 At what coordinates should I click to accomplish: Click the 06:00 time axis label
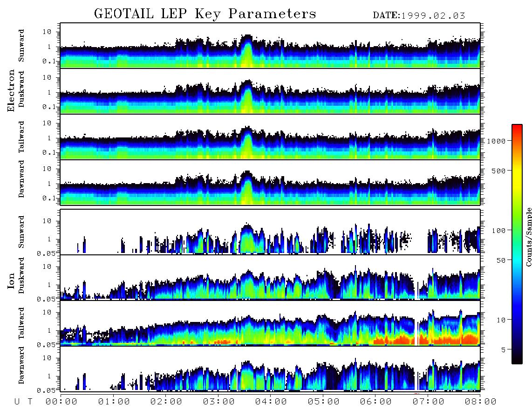[x=376, y=402]
